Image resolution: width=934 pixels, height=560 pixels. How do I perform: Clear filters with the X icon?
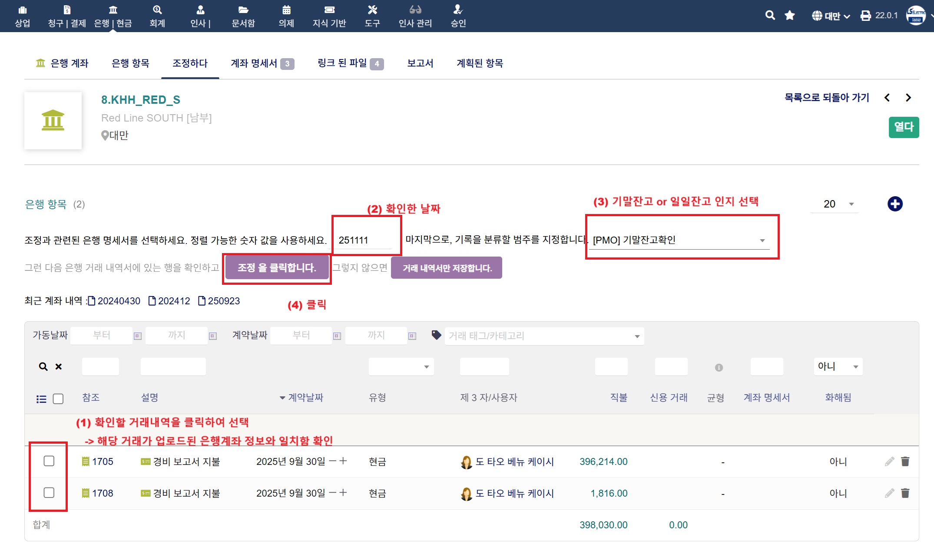pyautogui.click(x=59, y=367)
